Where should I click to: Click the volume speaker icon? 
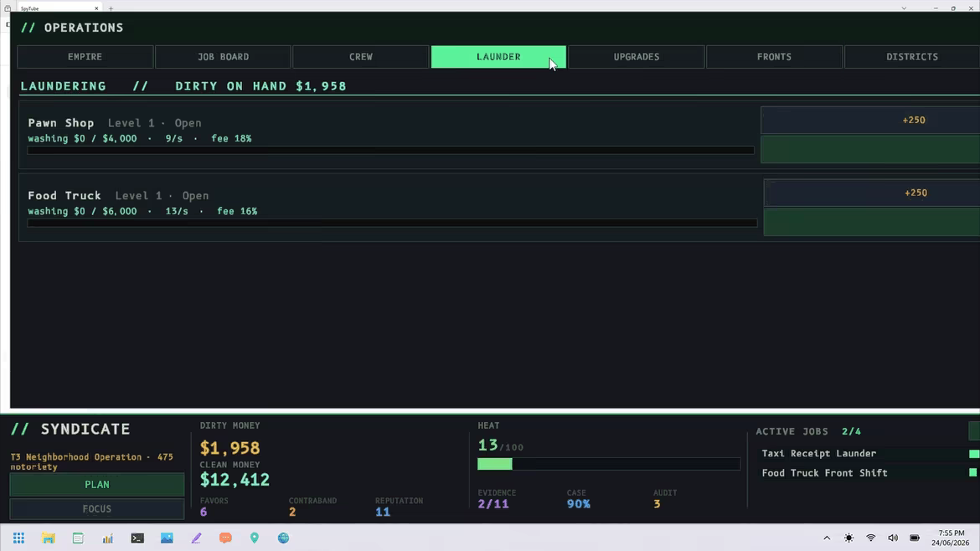point(893,538)
